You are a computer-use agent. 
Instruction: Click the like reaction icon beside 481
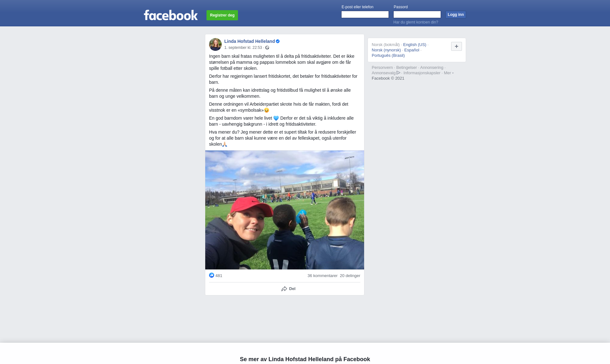212,275
